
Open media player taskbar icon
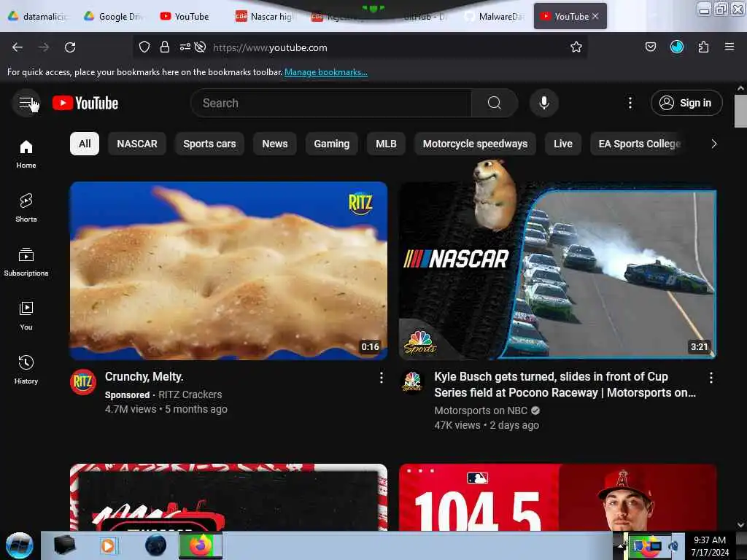pos(108,545)
